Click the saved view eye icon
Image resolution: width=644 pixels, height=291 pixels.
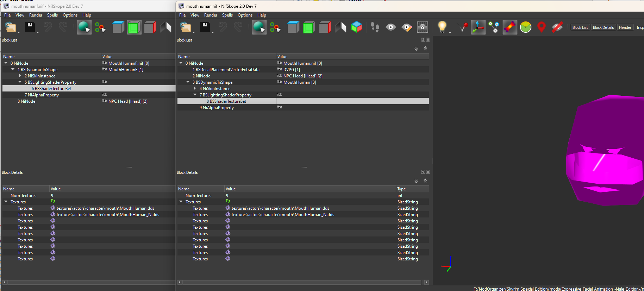click(391, 27)
